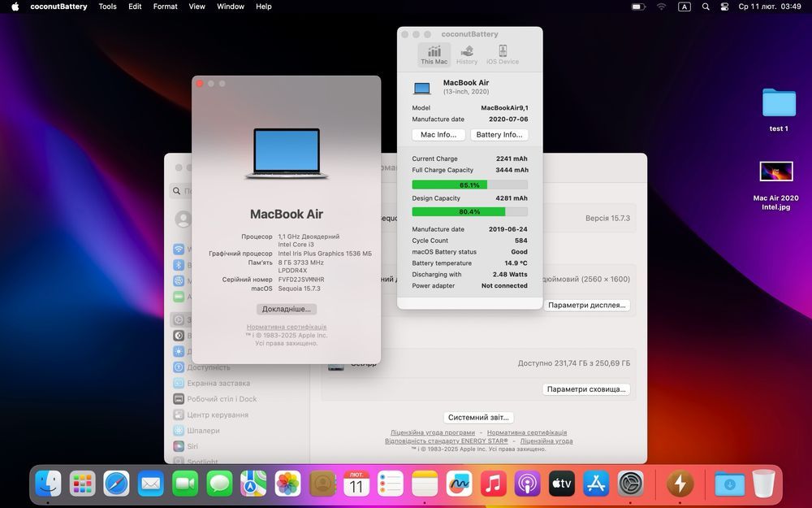812x508 pixels.
Task: Click the coconutBattery lightning icon in Dock
Action: tap(680, 484)
